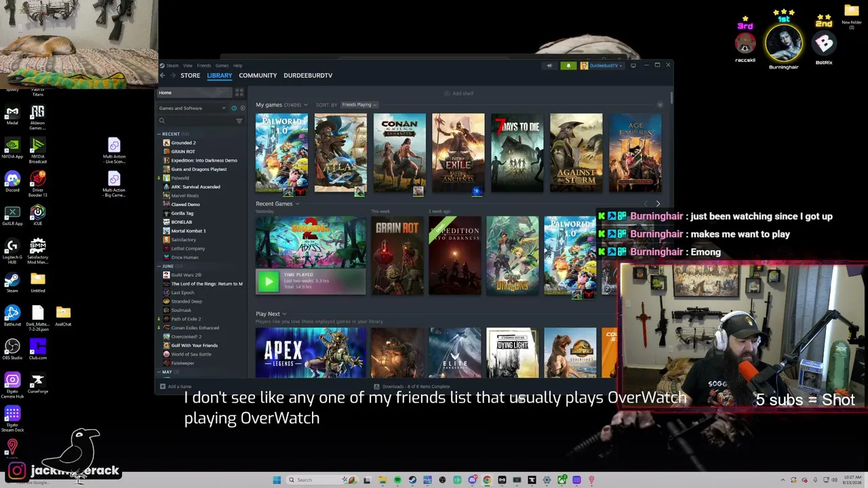868x488 pixels.
Task: Open the Steam desktop shortcut icon
Action: point(12,281)
